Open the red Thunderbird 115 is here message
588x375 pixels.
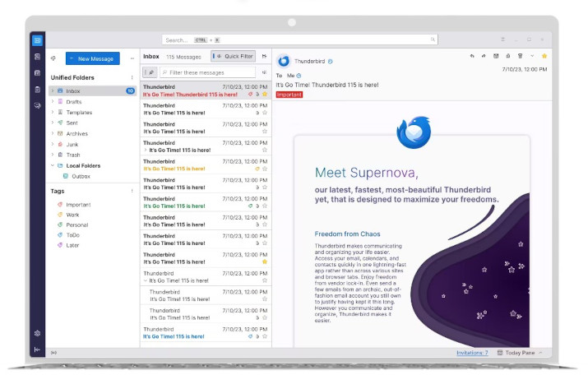coord(206,90)
